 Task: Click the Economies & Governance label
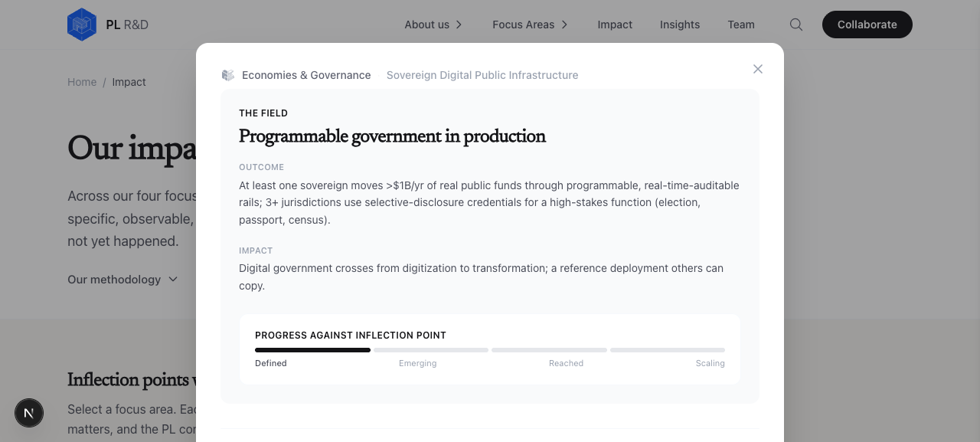pyautogui.click(x=306, y=75)
